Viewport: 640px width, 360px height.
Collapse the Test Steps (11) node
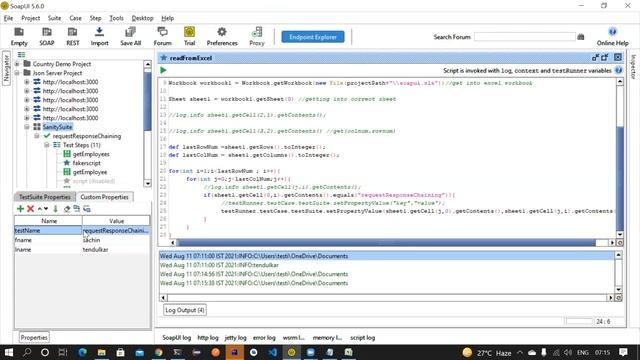pyautogui.click(x=47, y=145)
